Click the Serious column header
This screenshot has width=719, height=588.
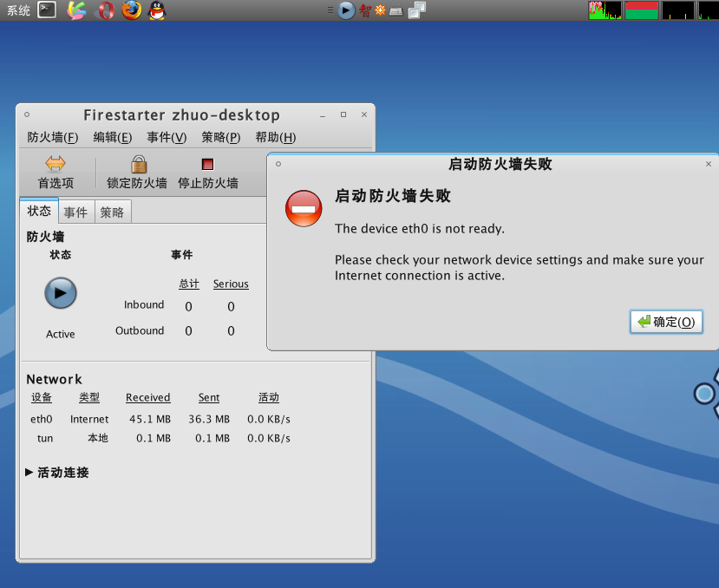click(x=231, y=284)
